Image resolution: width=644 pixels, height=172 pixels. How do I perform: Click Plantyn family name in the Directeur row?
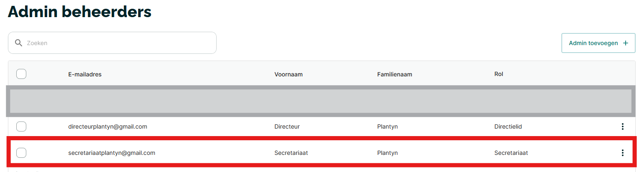[x=387, y=126]
